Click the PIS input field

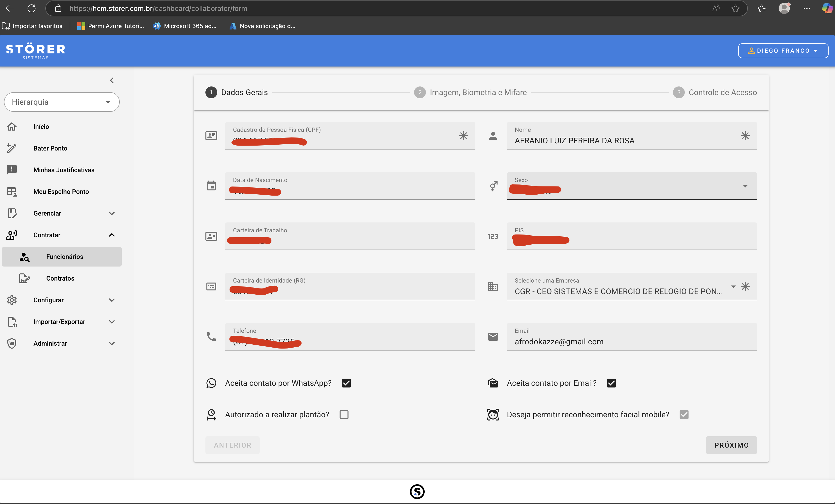pyautogui.click(x=632, y=236)
